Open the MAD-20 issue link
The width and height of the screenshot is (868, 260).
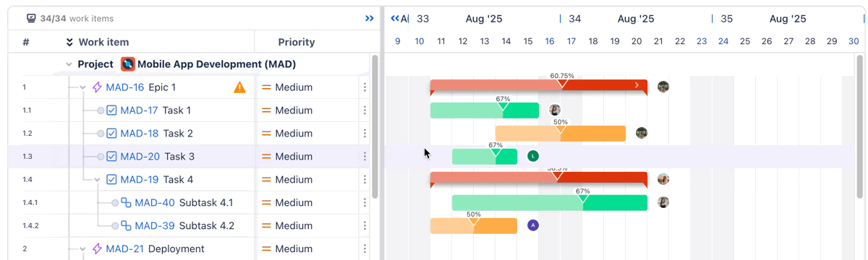[x=140, y=157]
